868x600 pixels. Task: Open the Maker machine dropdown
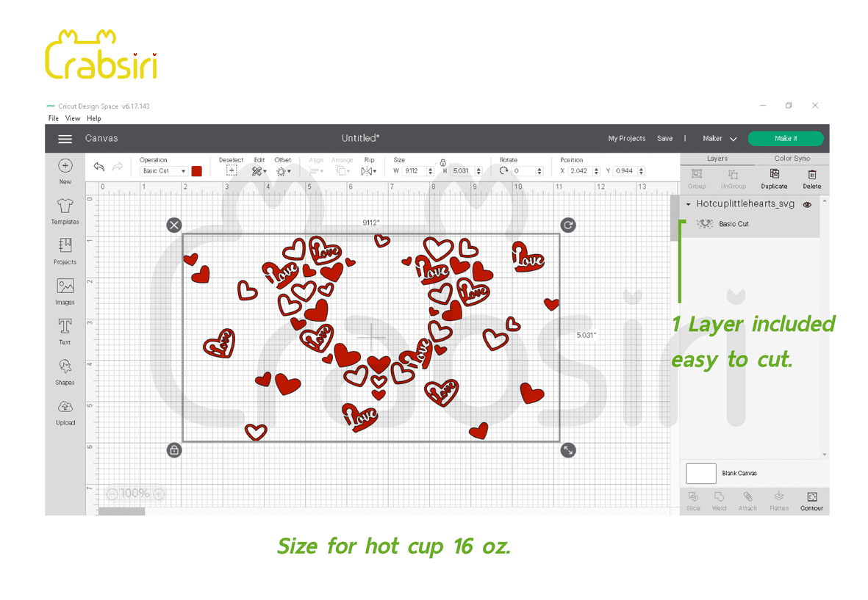pyautogui.click(x=720, y=139)
